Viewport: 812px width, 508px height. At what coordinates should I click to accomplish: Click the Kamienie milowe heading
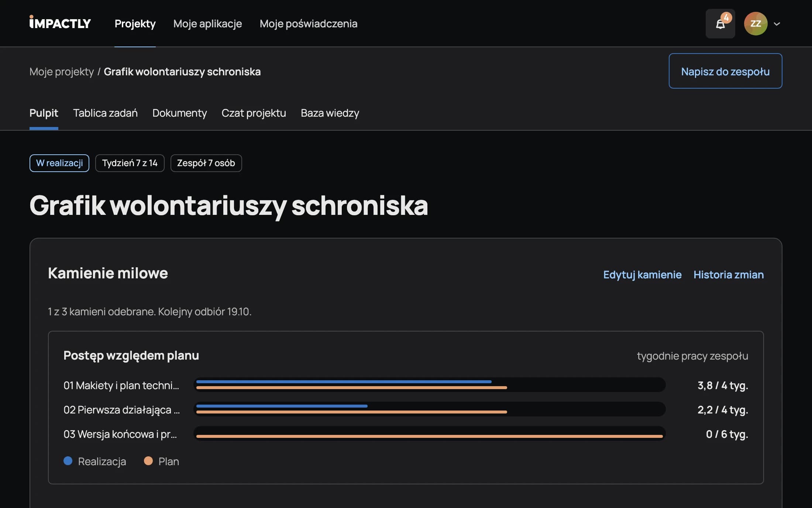pyautogui.click(x=108, y=273)
